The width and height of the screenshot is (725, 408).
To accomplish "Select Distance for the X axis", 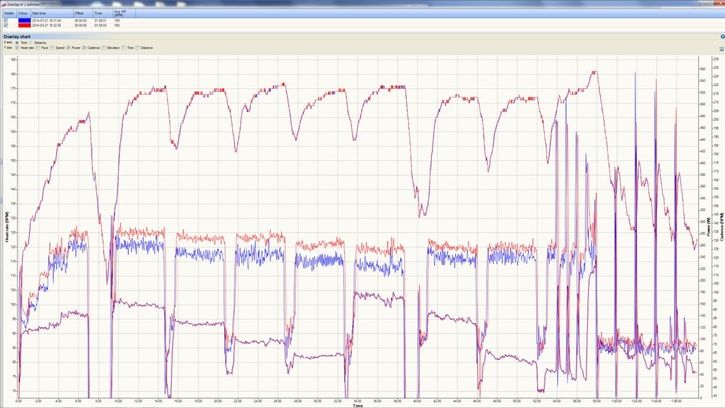I will [x=31, y=43].
